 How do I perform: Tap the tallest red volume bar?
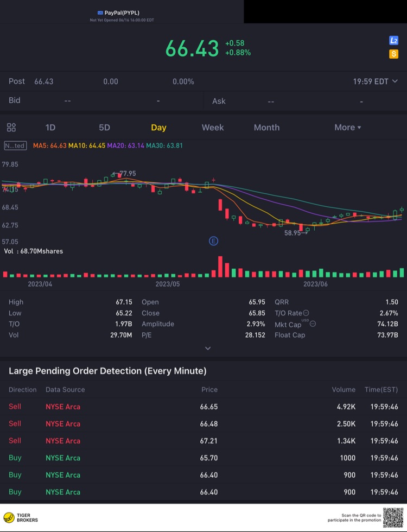pos(220,267)
